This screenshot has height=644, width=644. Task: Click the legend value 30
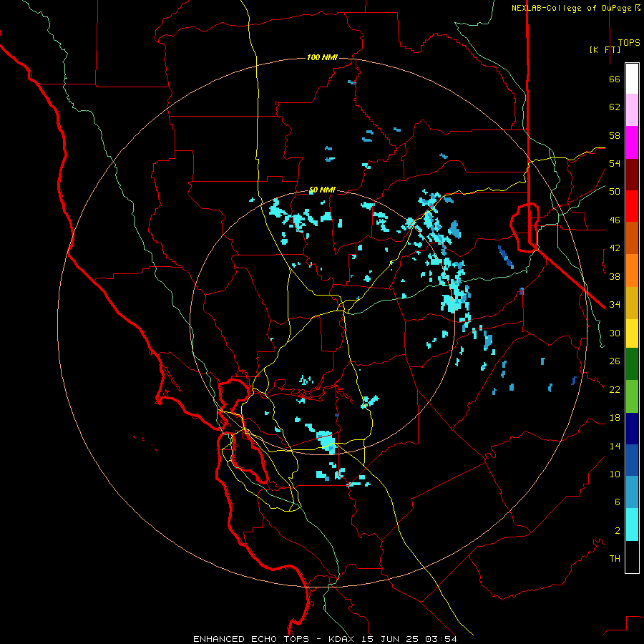[x=615, y=333]
